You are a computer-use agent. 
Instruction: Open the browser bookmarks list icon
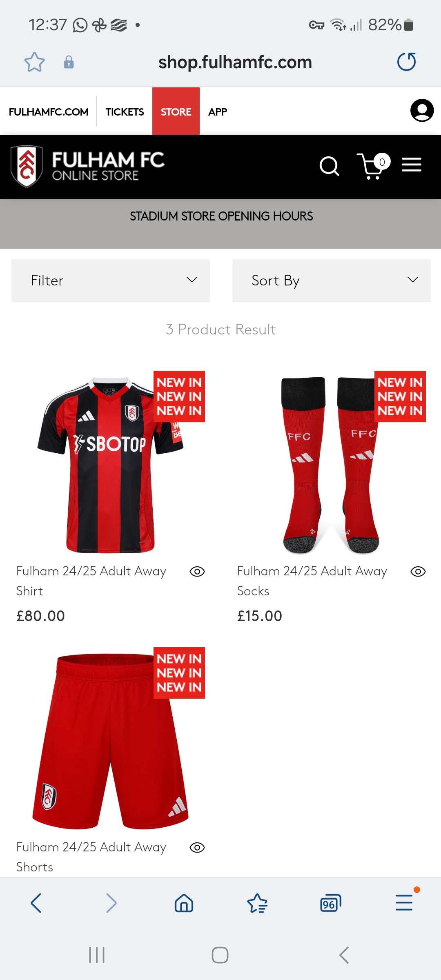click(x=257, y=903)
